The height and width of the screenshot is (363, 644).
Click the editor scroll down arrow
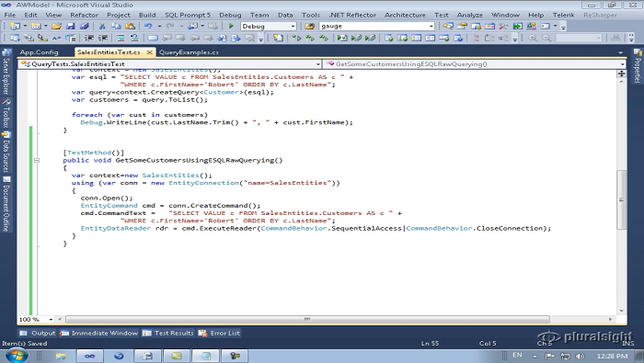pyautogui.click(x=621, y=311)
